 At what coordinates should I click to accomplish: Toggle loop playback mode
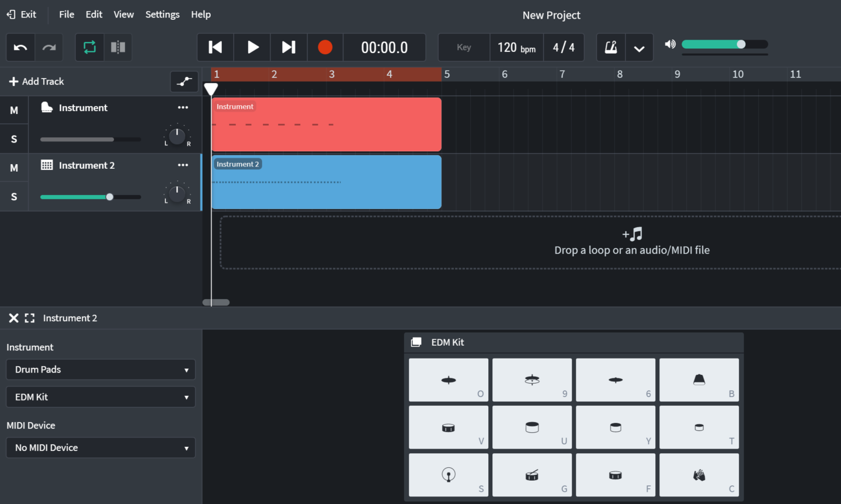click(x=89, y=47)
